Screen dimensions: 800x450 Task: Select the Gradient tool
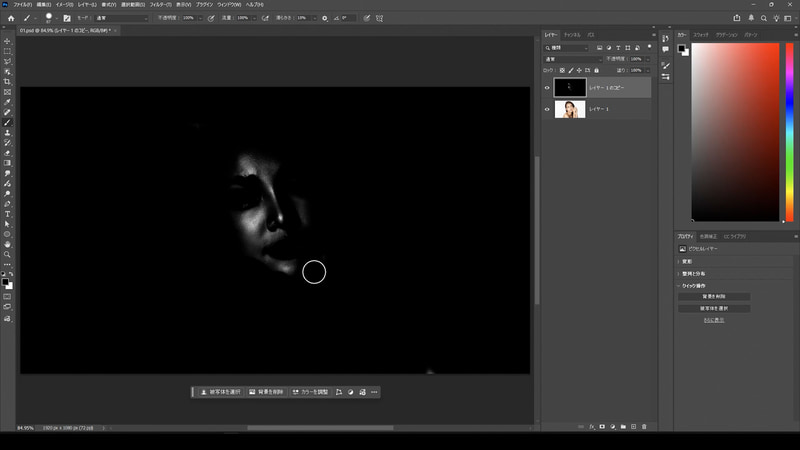(x=7, y=163)
